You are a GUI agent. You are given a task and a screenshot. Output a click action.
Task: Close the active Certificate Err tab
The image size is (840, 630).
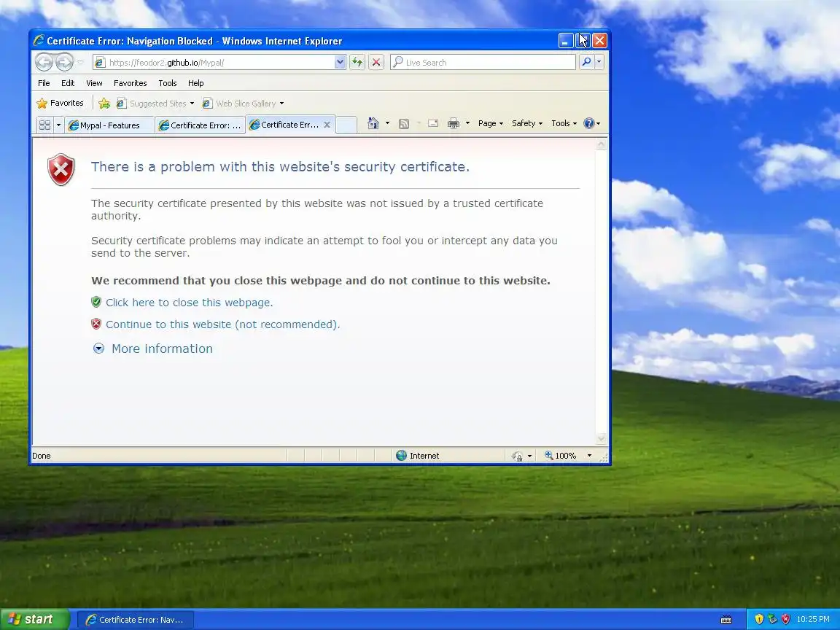[x=327, y=124]
